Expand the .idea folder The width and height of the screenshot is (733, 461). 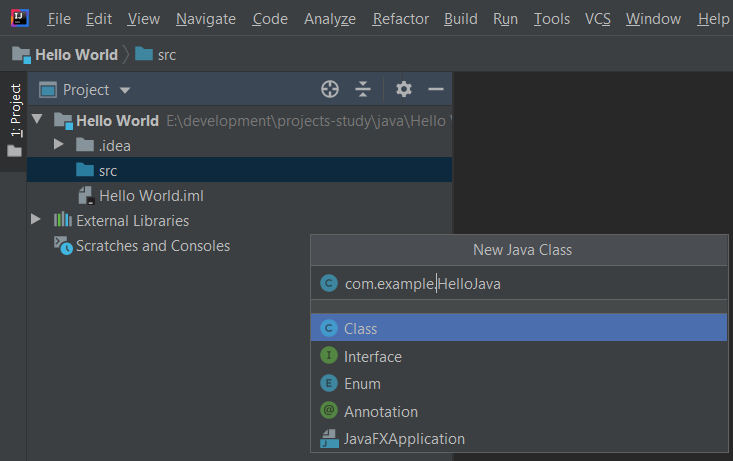58,144
